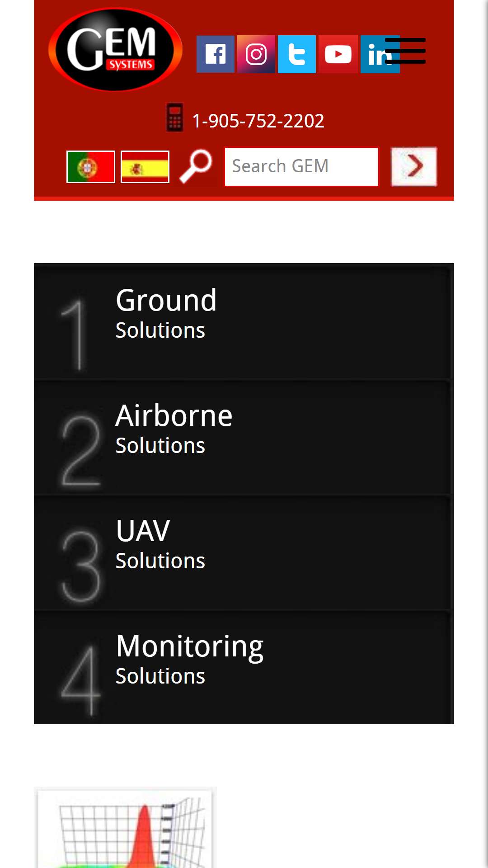Open the Facebook social icon

tap(215, 54)
